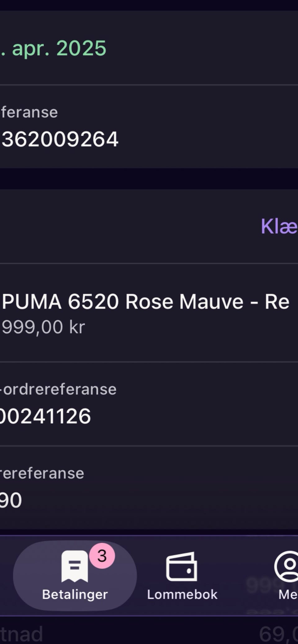The width and height of the screenshot is (298, 644).
Task: Tap the value 90 under rereferanse
Action: point(11,500)
